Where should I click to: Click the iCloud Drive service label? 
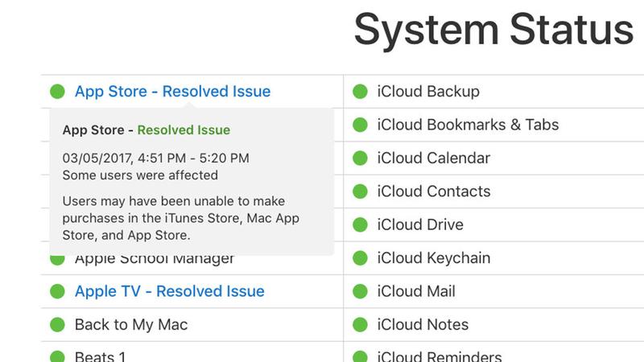[420, 225]
